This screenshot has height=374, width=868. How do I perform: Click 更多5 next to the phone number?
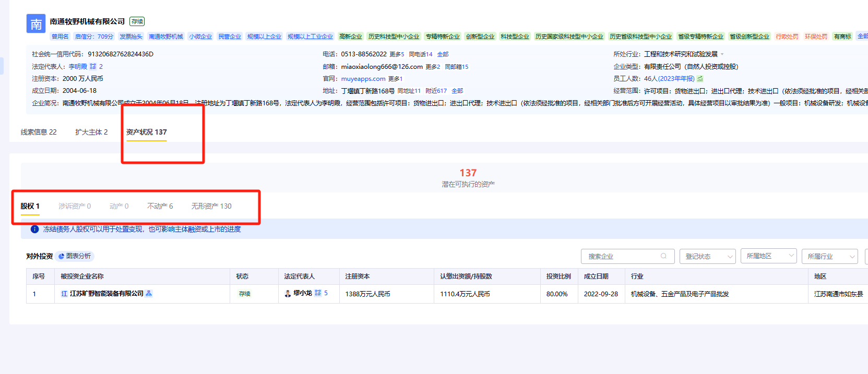pyautogui.click(x=397, y=54)
